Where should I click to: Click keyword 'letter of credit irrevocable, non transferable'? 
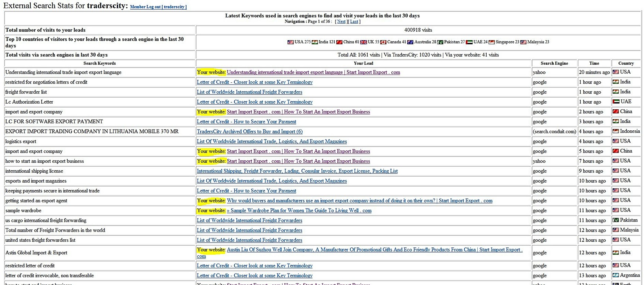(50, 275)
